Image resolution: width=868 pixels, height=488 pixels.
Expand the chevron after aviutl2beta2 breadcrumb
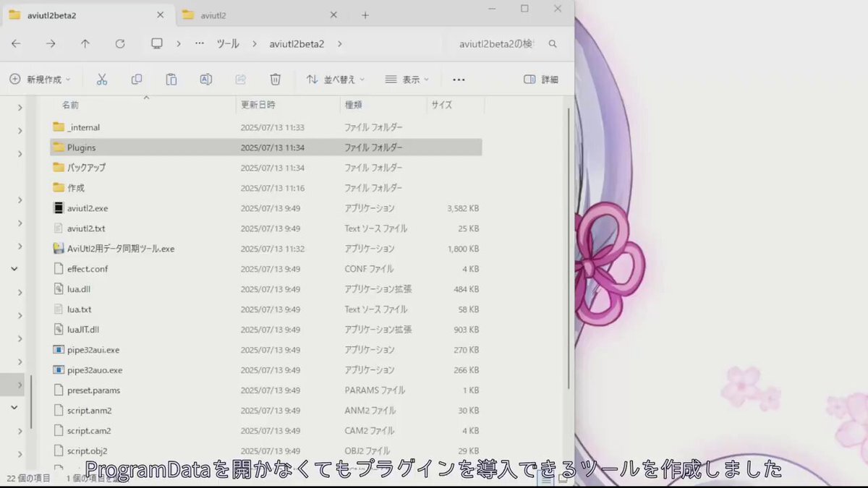(x=339, y=44)
